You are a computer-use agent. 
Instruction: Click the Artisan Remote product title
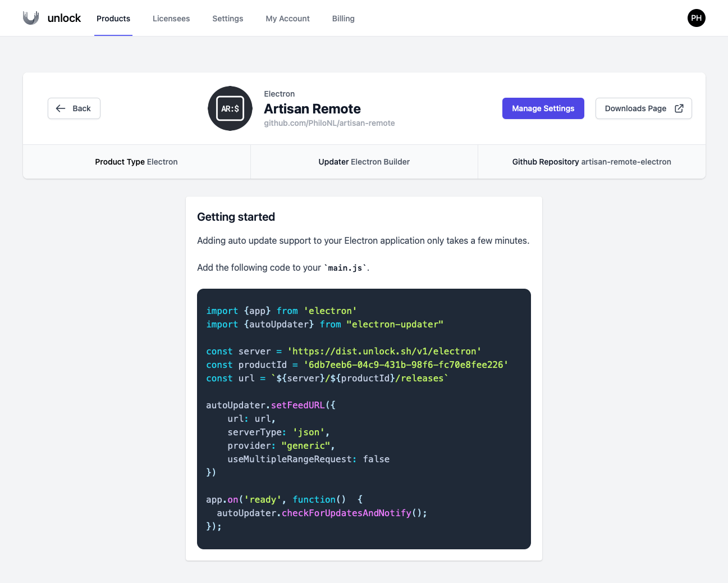point(312,109)
